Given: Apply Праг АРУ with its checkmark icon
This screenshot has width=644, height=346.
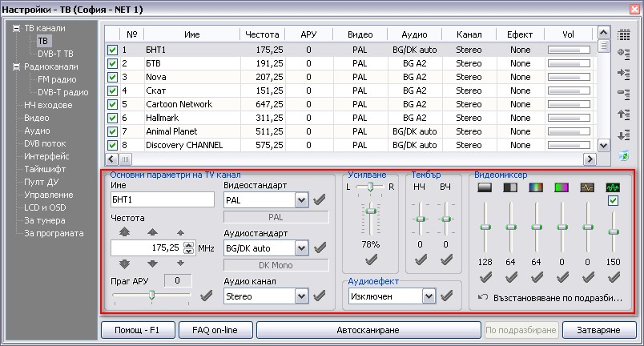Looking at the screenshot, I should tap(206, 296).
